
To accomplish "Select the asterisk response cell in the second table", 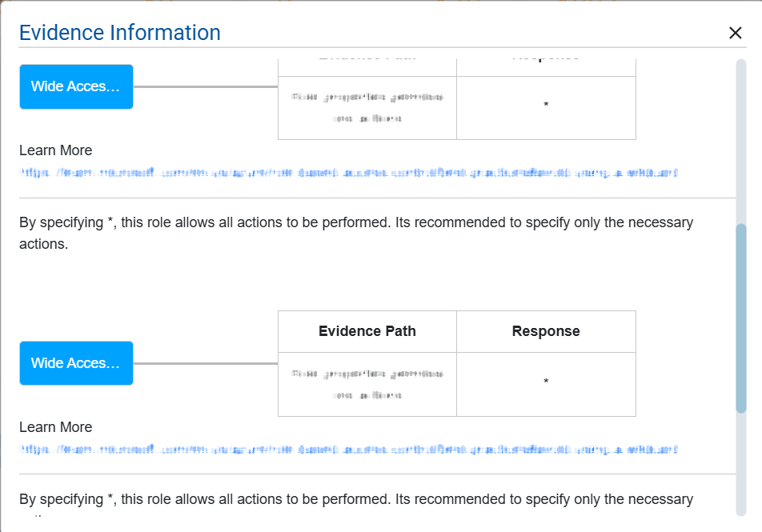I will point(546,382).
